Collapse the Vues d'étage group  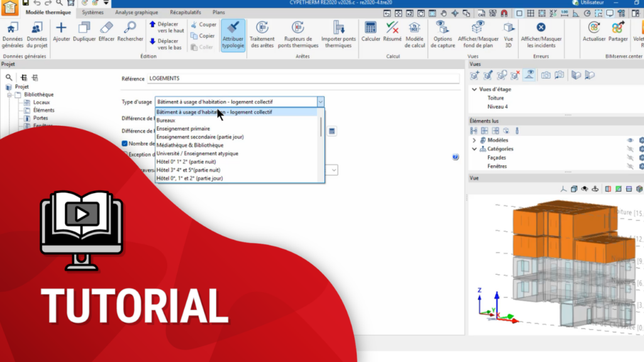click(474, 89)
